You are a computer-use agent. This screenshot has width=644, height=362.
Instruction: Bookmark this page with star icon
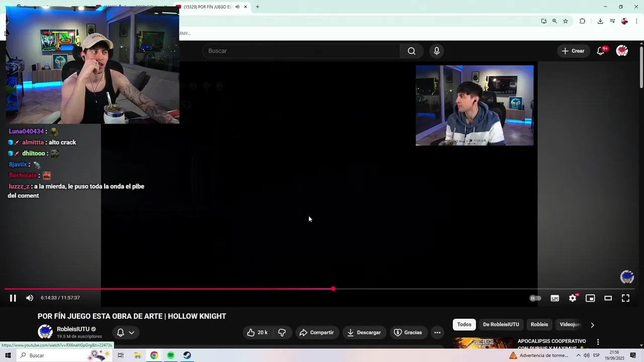pos(566,21)
